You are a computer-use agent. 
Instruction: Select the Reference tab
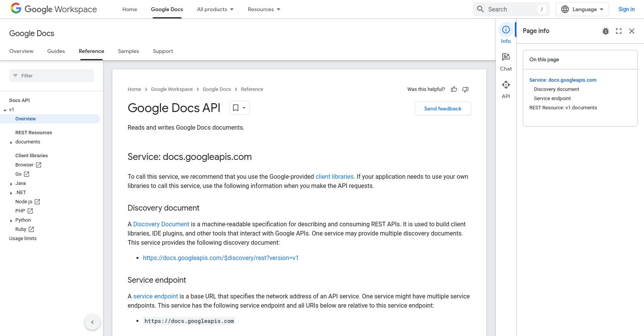click(x=91, y=51)
